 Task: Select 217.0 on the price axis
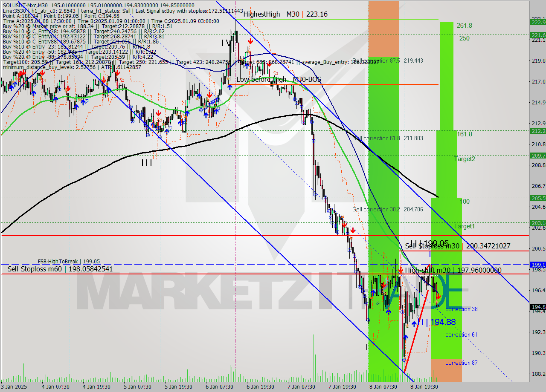coord(538,81)
